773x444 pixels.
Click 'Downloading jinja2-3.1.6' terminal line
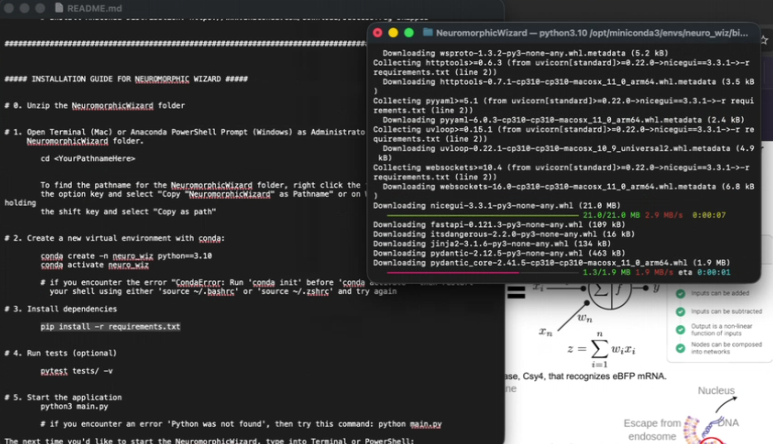(492, 243)
